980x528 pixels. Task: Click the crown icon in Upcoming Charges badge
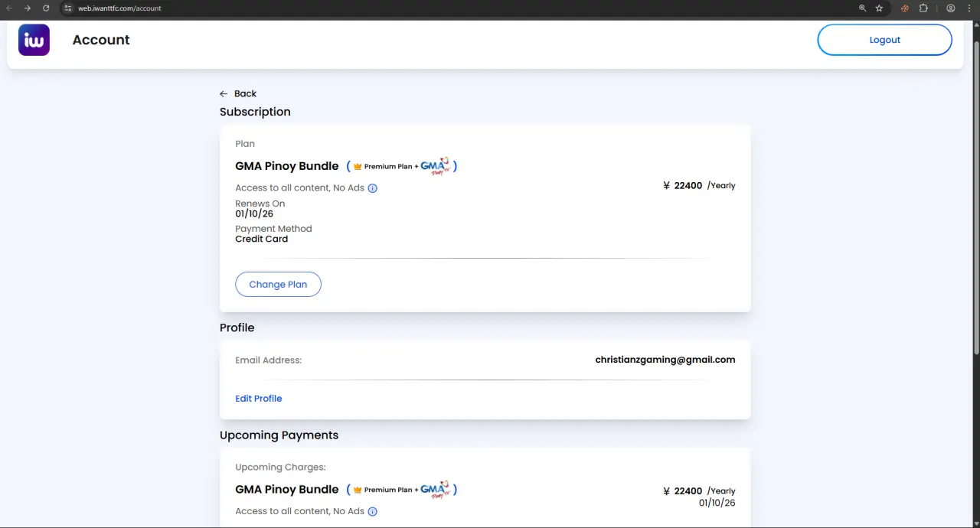pos(358,490)
